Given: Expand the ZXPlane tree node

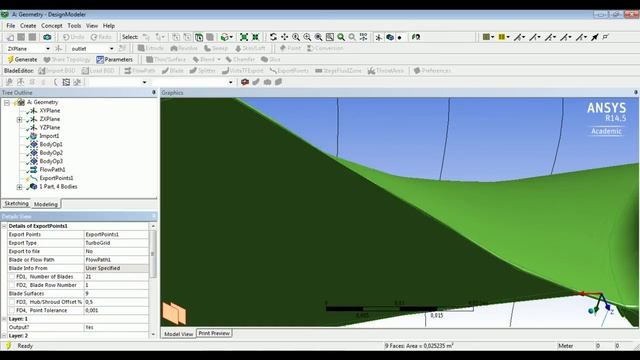Looking at the screenshot, I should point(19,120).
